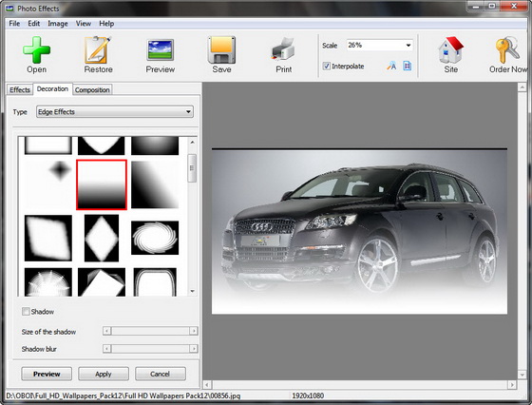Disable the Interpolate checkbox
Viewport: 532px width, 405px height.
point(327,67)
